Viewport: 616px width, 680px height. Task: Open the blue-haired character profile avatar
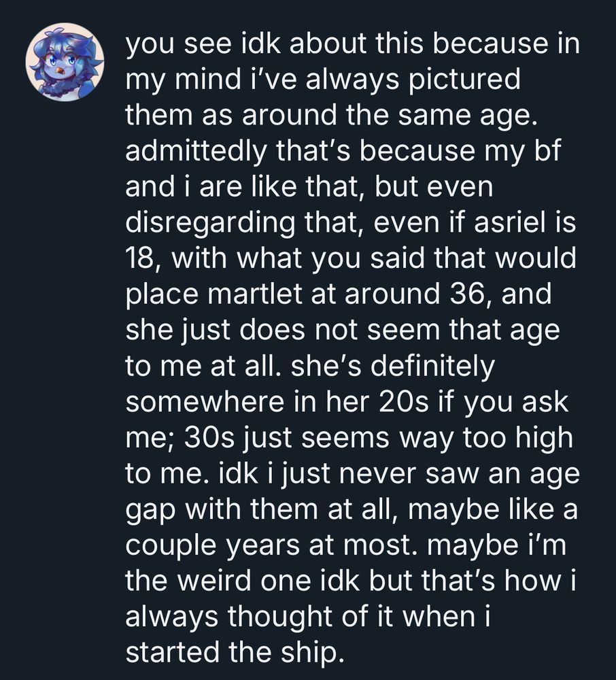pos(65,62)
